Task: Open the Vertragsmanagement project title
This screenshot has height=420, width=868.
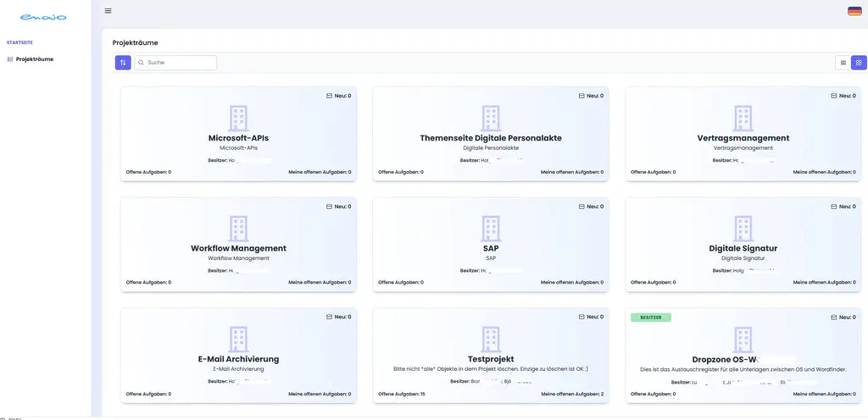Action: 743,138
